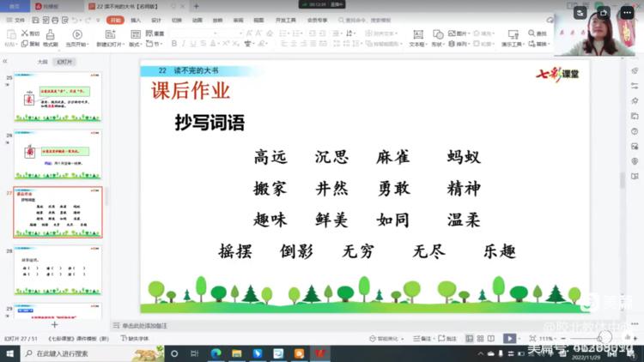Screen dimensions: 644x362
Task: Click the Fit Slide to Window icon
Action: pos(532,339)
